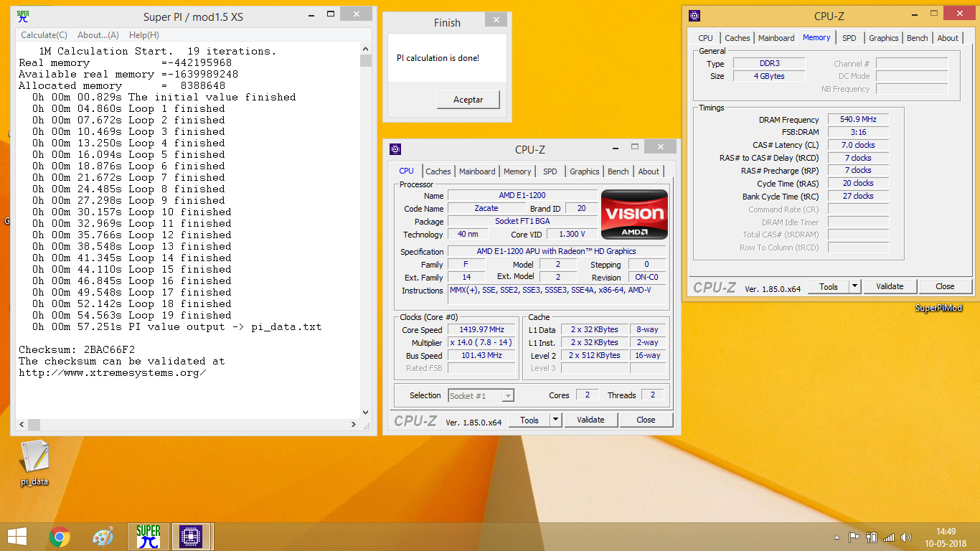The image size is (980, 551).
Task: Click Tools button in CPU-Z Memory window
Action: (x=829, y=286)
